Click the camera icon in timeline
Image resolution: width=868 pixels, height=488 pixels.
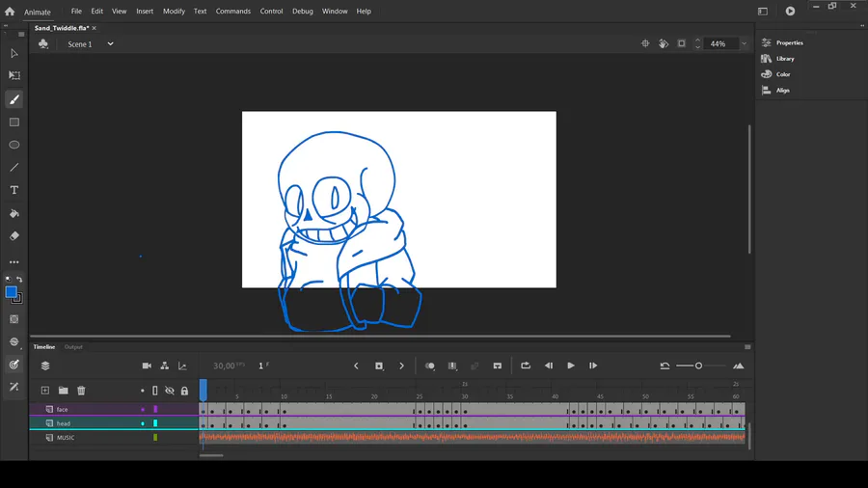147,366
